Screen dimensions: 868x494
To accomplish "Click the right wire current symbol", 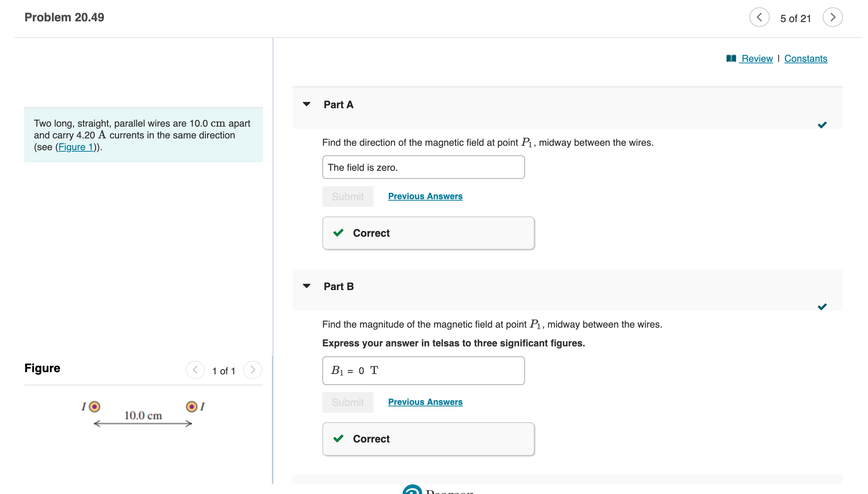I will coord(192,406).
